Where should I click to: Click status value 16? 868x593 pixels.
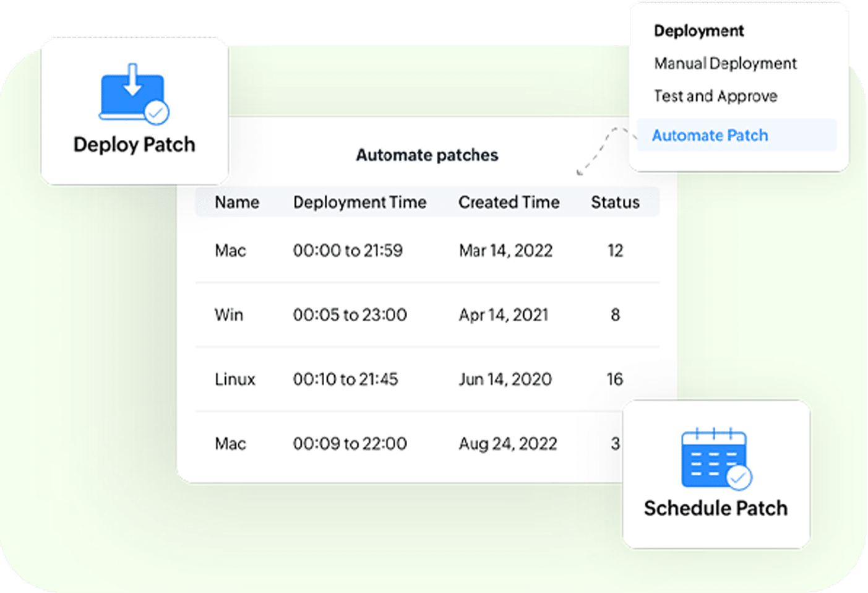tap(615, 379)
